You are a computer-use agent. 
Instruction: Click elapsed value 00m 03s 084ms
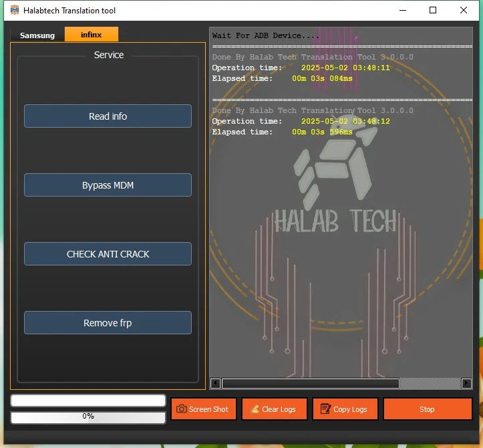(x=322, y=79)
